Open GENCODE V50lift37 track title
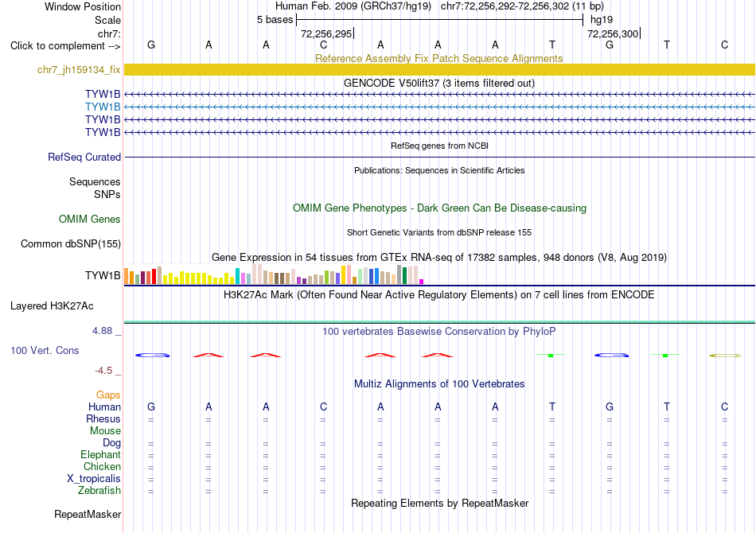The image size is (756, 533). click(439, 84)
